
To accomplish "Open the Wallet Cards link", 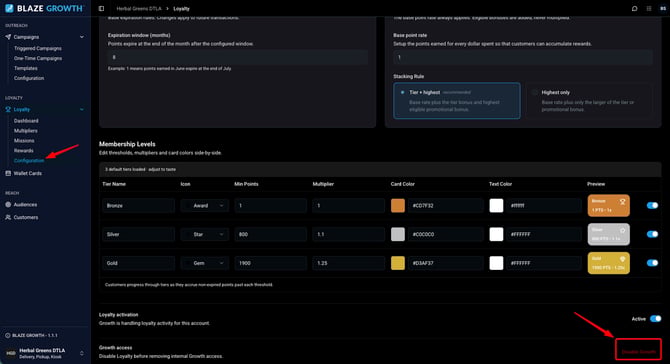I will click(x=27, y=173).
